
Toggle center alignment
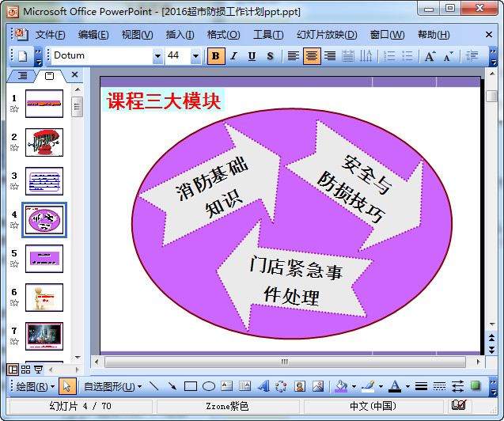pos(312,56)
